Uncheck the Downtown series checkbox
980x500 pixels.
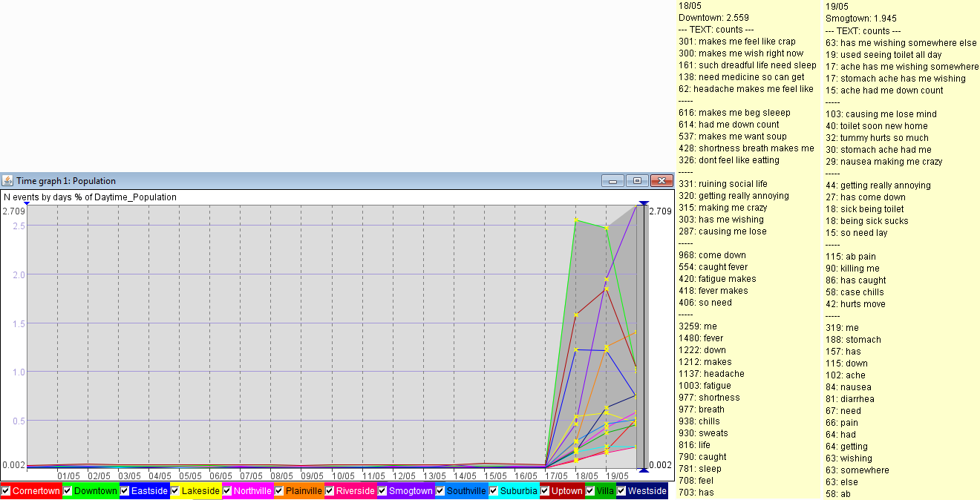68,491
